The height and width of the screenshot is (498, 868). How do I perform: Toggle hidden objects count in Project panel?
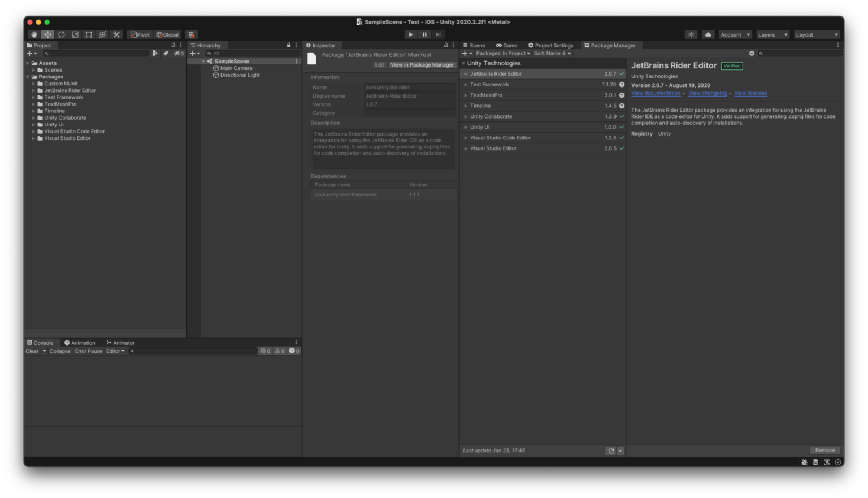[177, 53]
